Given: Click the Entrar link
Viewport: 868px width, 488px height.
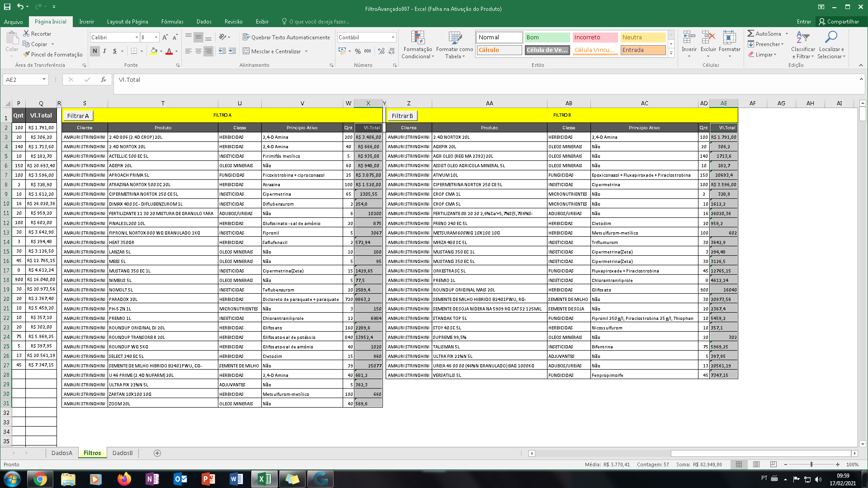Looking at the screenshot, I should click(x=804, y=22).
